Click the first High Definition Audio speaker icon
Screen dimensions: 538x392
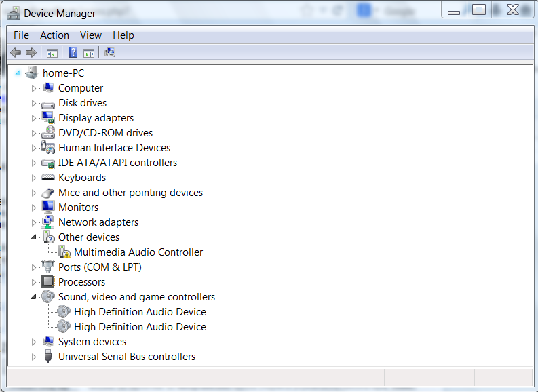pos(64,311)
